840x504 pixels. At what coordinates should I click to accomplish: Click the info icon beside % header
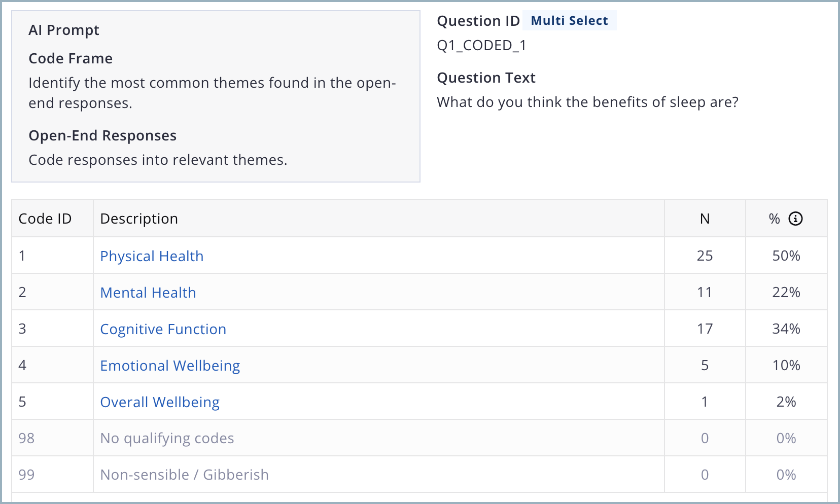pos(795,219)
